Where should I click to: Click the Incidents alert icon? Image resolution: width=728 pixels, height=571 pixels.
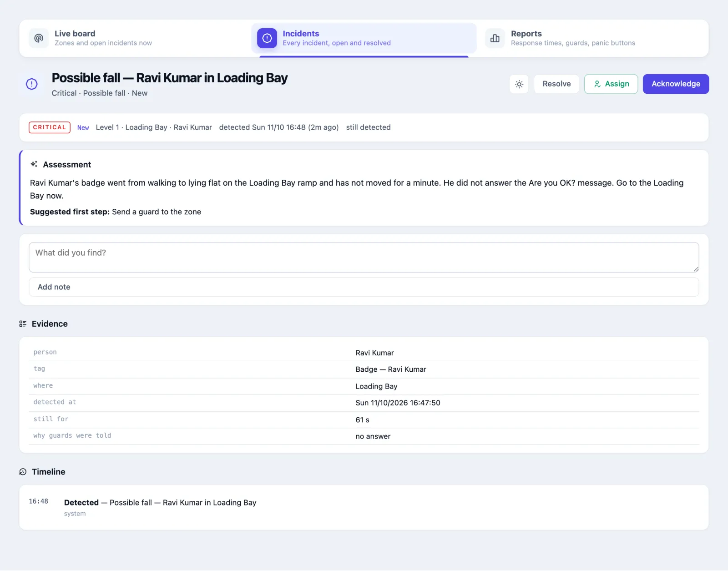pos(267,38)
